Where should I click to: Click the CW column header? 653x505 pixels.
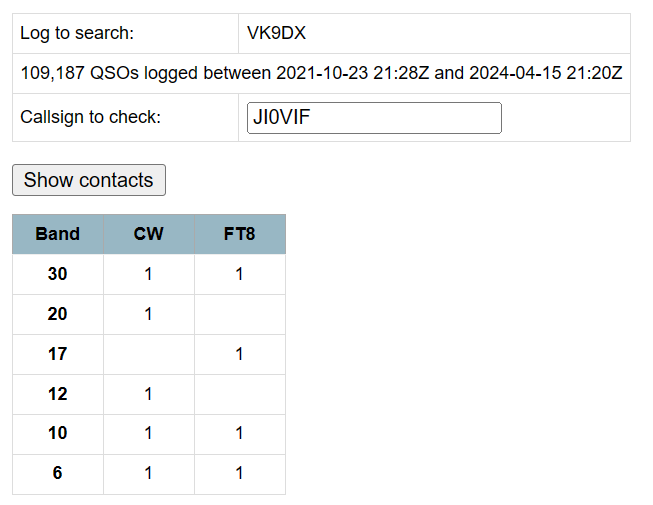coord(148,234)
